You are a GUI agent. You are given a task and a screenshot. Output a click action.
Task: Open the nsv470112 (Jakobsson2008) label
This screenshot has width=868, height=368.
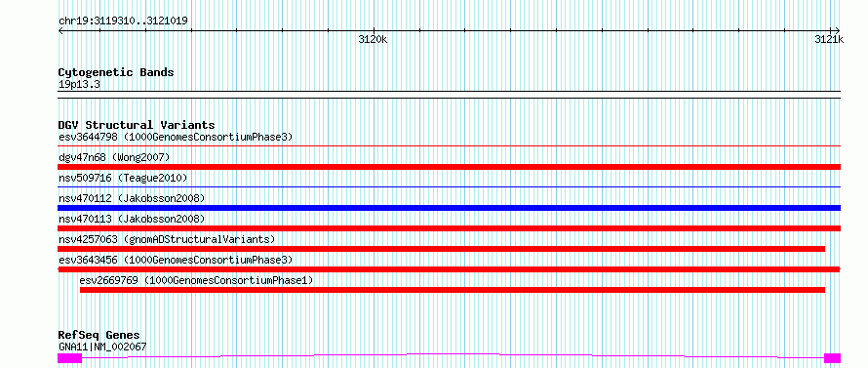132,198
